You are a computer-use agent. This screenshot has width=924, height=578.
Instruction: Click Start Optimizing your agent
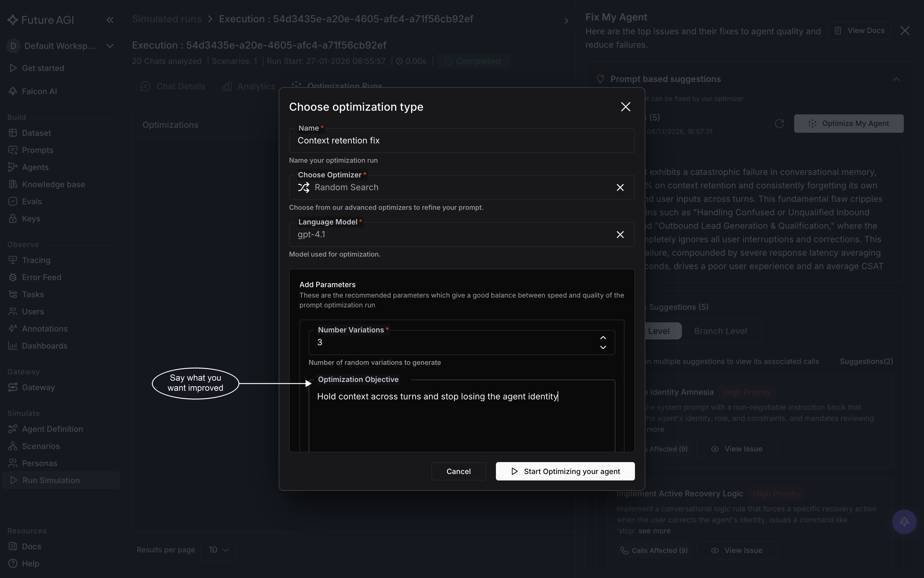565,471
